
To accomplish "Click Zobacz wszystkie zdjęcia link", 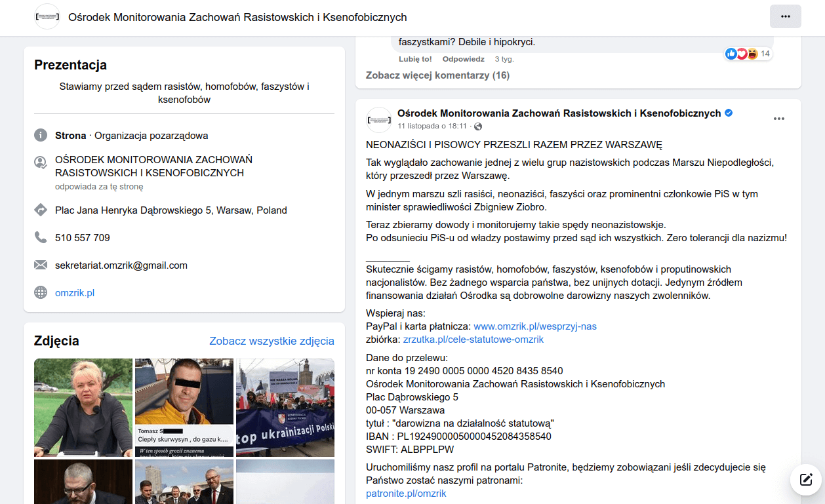I will coord(272,341).
